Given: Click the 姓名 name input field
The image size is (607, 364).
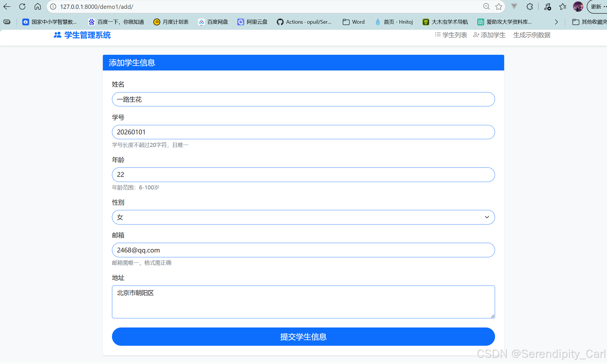Looking at the screenshot, I should pos(303,99).
